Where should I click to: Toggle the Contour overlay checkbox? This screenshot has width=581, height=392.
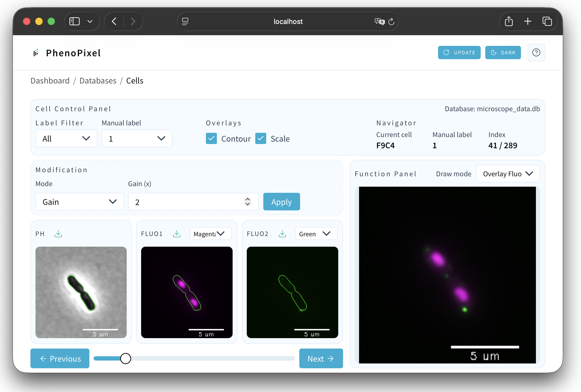pyautogui.click(x=211, y=138)
